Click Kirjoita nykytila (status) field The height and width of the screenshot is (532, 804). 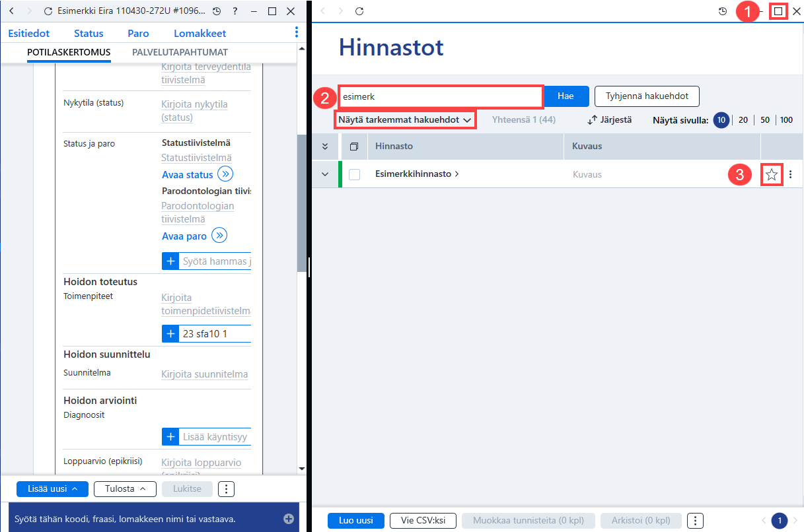[x=194, y=111]
